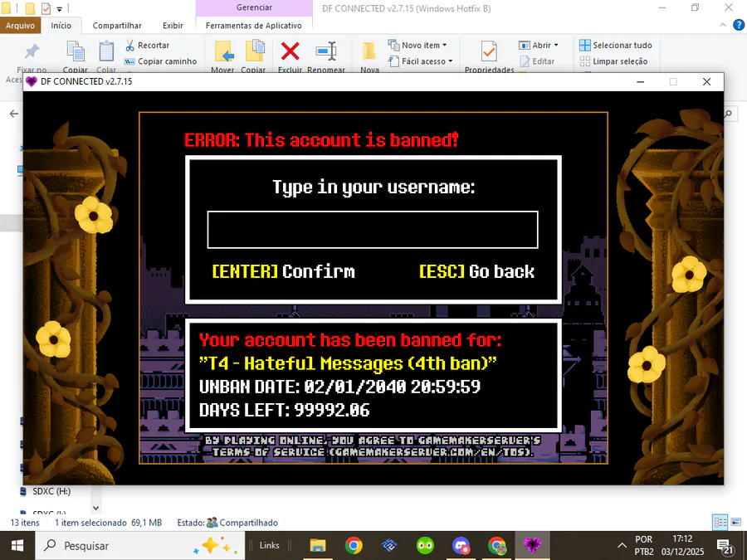The image size is (747, 560).
Task: Click the Editar command in the ribbon
Action: (537, 61)
